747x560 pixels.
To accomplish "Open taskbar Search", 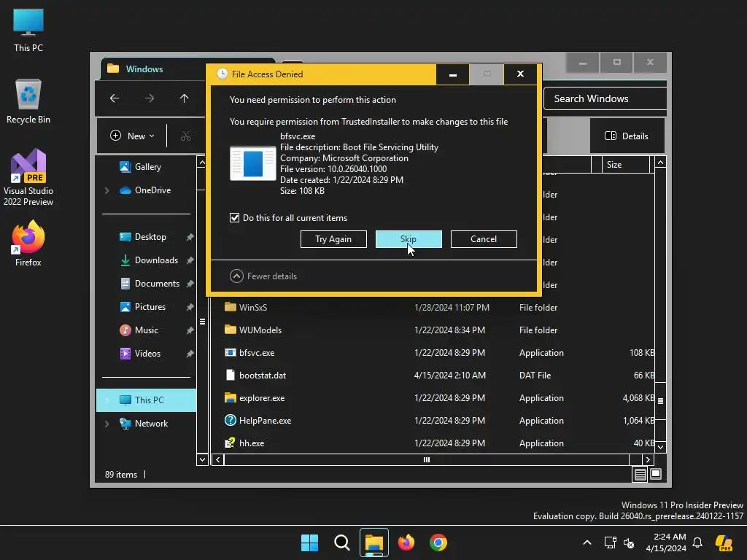I will tap(341, 542).
